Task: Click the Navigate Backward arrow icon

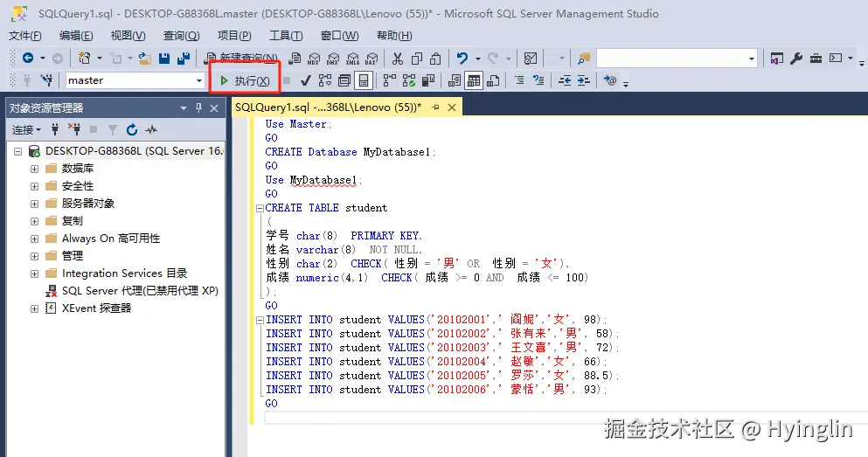Action: tap(28, 58)
